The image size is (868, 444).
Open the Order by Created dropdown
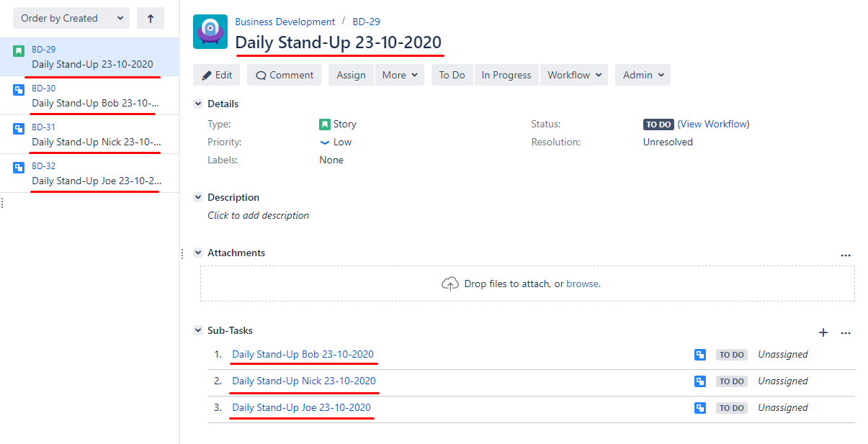[71, 19]
